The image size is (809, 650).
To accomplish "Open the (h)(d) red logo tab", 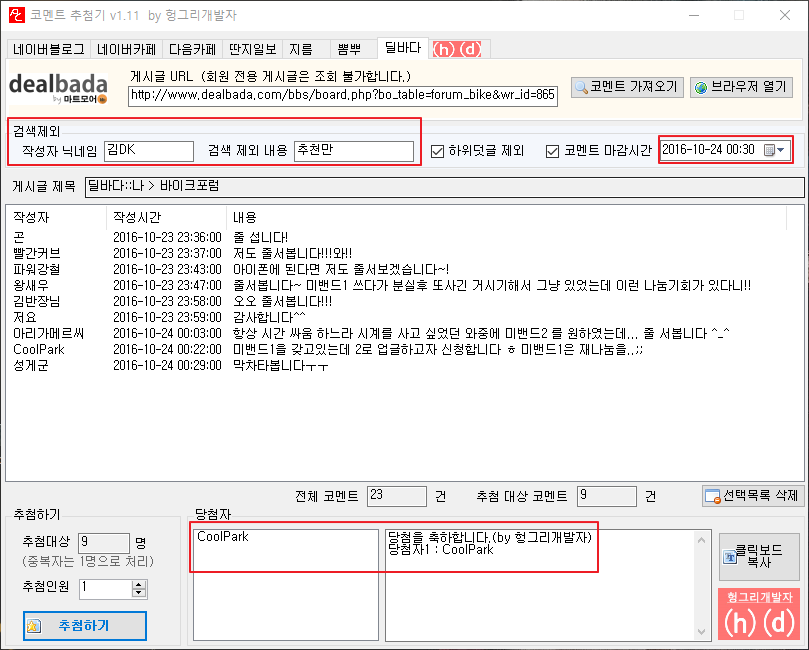I will coord(457,49).
